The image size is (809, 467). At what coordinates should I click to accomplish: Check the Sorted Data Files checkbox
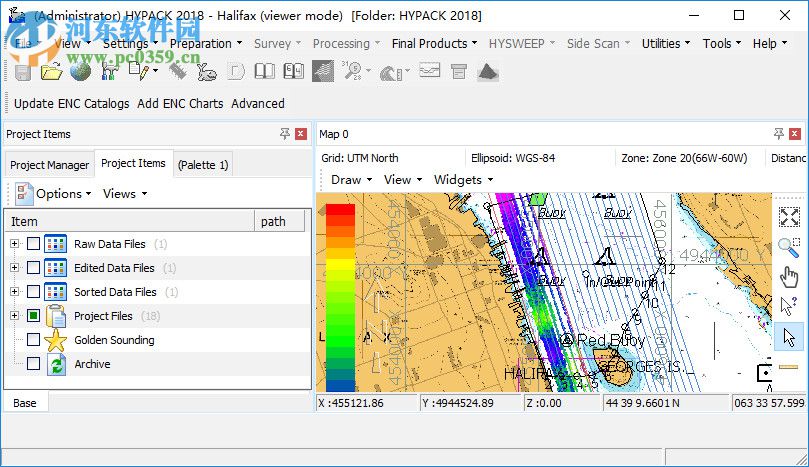tap(34, 292)
